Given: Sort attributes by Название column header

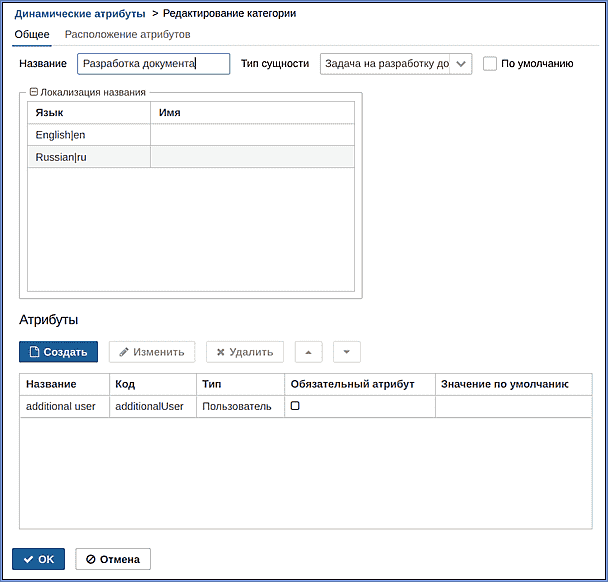Looking at the screenshot, I should (x=64, y=384).
